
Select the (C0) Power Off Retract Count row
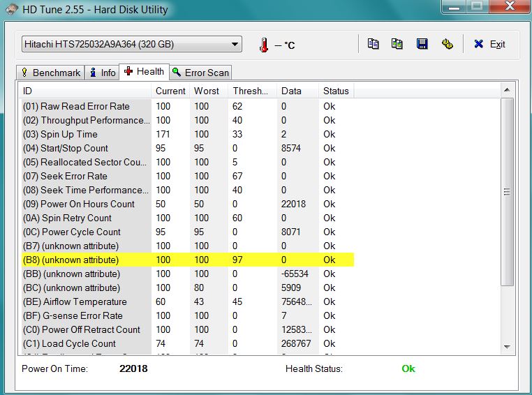[188, 329]
